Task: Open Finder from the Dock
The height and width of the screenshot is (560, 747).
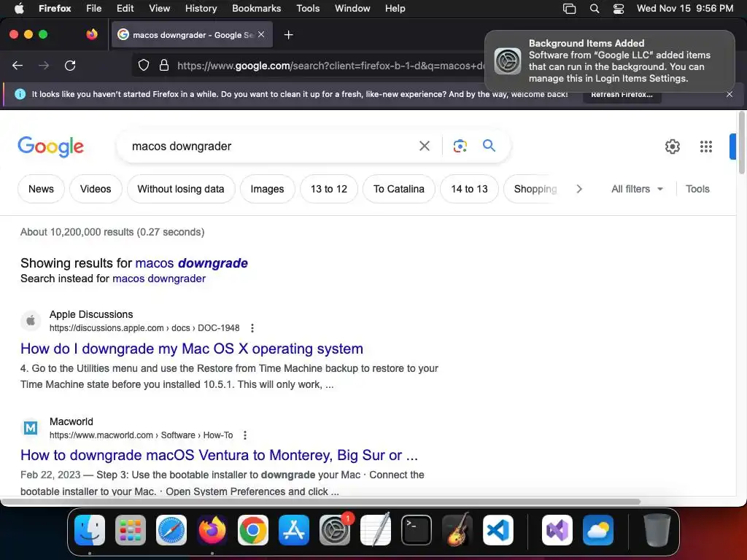Action: coord(90,530)
